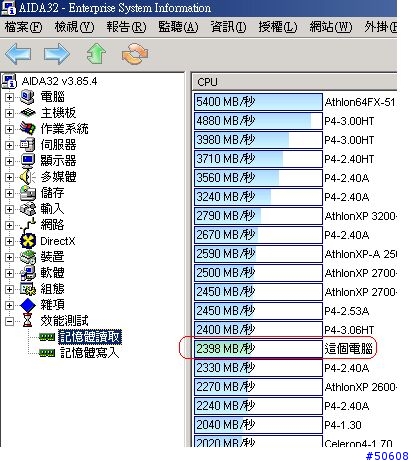411x464 pixels.
Task: Select the 作業系統 Windows flag icon
Action: tap(28, 128)
